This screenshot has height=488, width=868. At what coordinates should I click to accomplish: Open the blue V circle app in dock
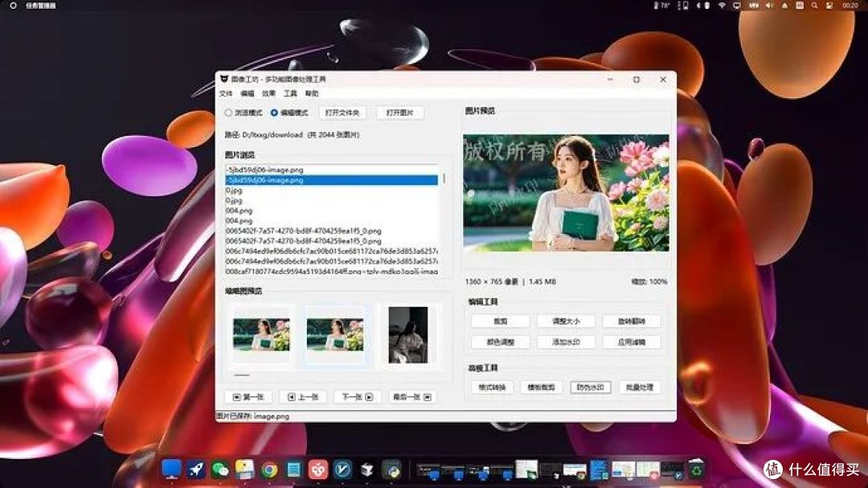(342, 470)
